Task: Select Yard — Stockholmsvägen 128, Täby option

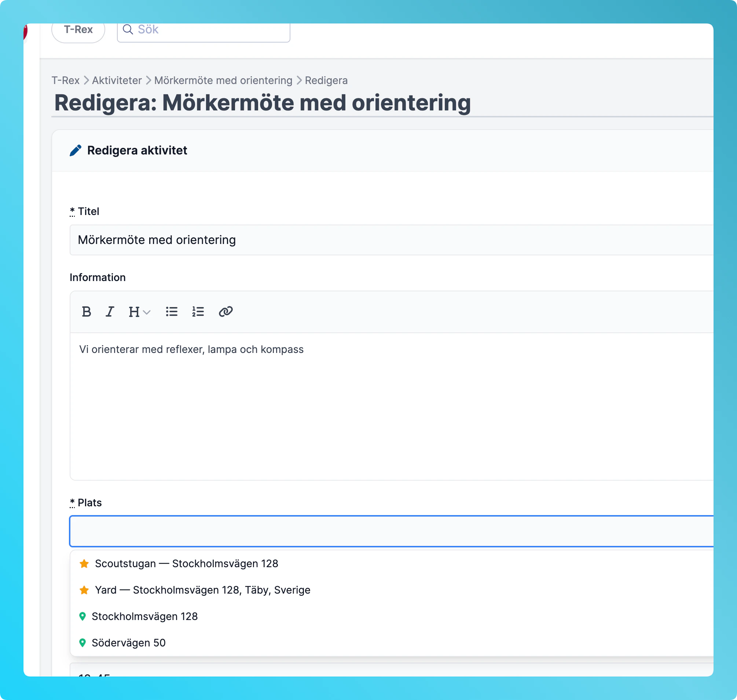Action: [202, 590]
